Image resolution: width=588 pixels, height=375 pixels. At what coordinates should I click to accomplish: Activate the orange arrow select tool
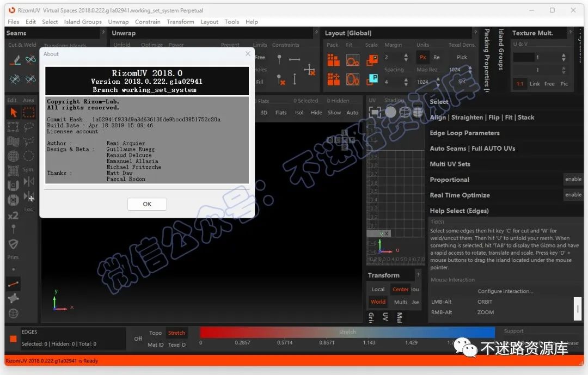click(14, 112)
